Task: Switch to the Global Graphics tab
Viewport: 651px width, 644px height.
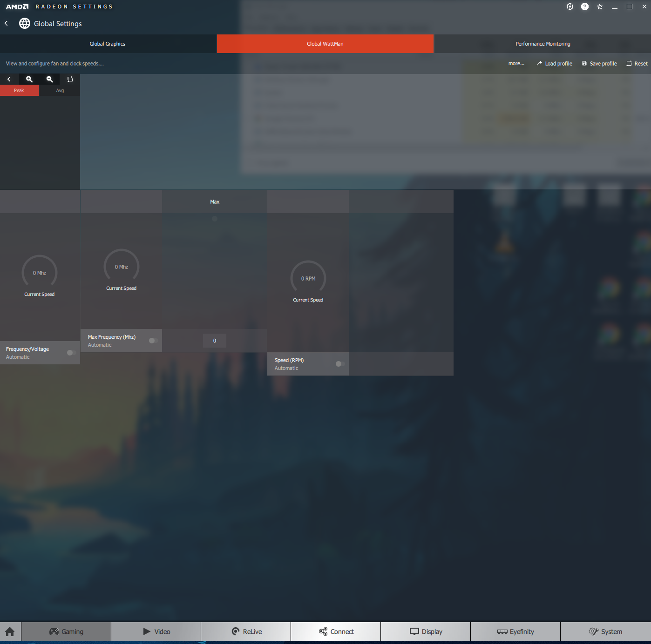Action: tap(108, 44)
